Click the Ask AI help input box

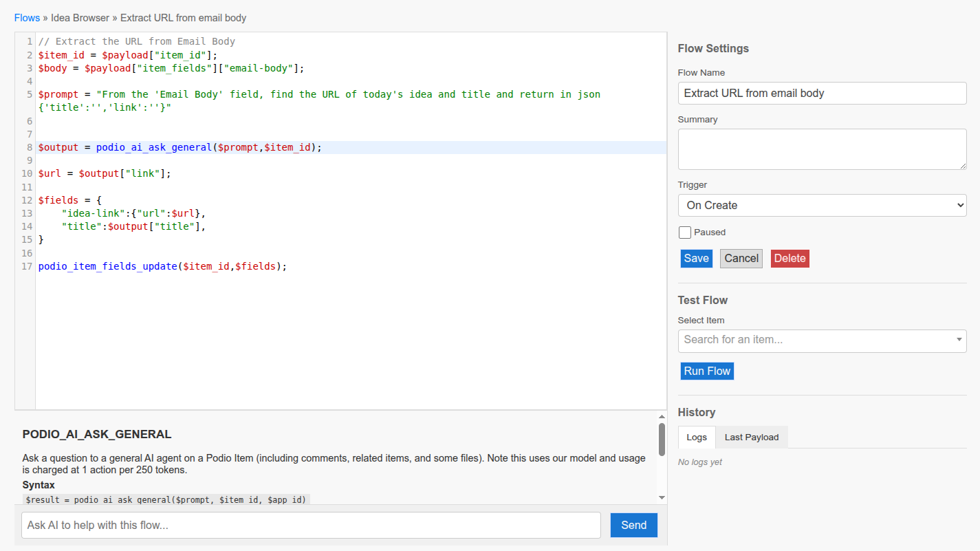tap(311, 526)
